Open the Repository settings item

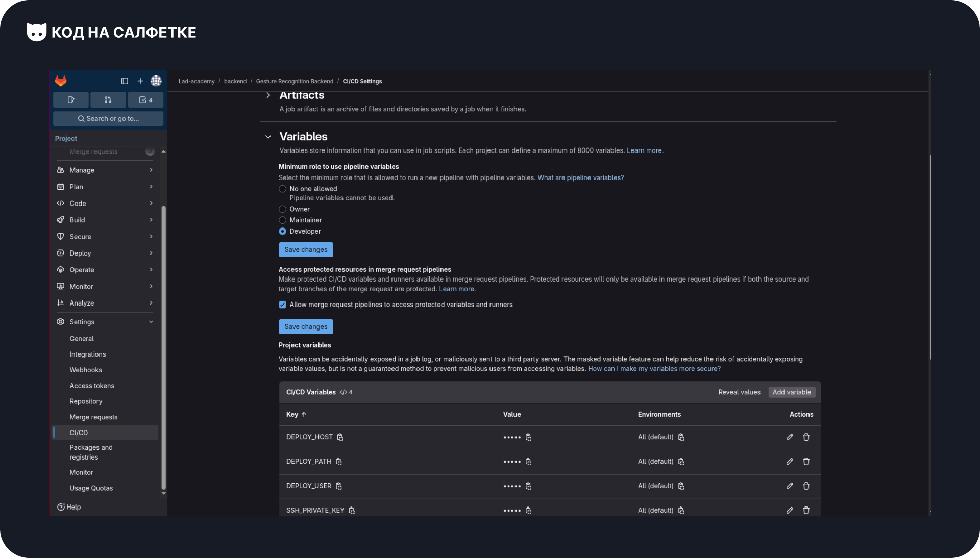(x=86, y=401)
